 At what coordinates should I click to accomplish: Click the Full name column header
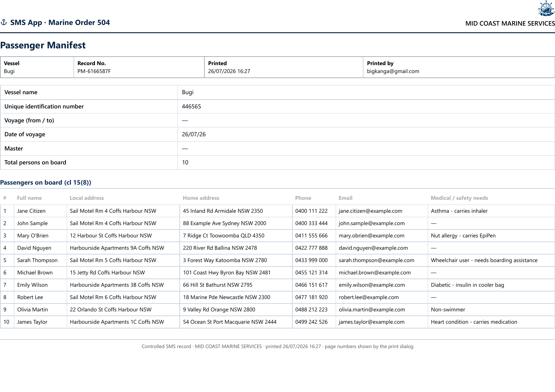pyautogui.click(x=29, y=198)
